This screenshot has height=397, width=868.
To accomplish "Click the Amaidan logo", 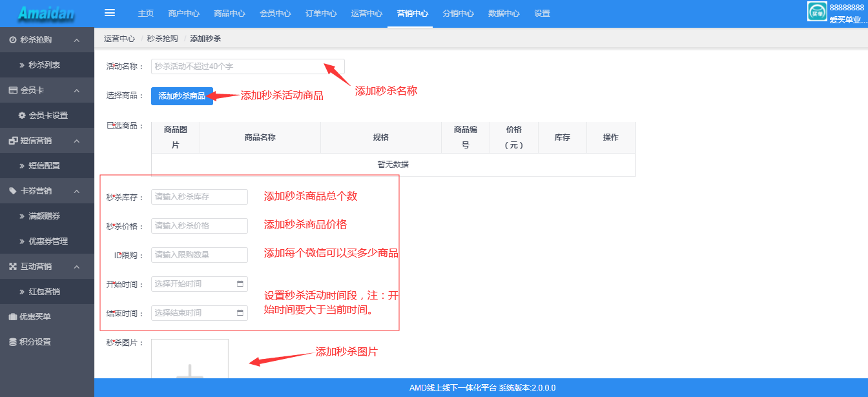I will click(47, 13).
